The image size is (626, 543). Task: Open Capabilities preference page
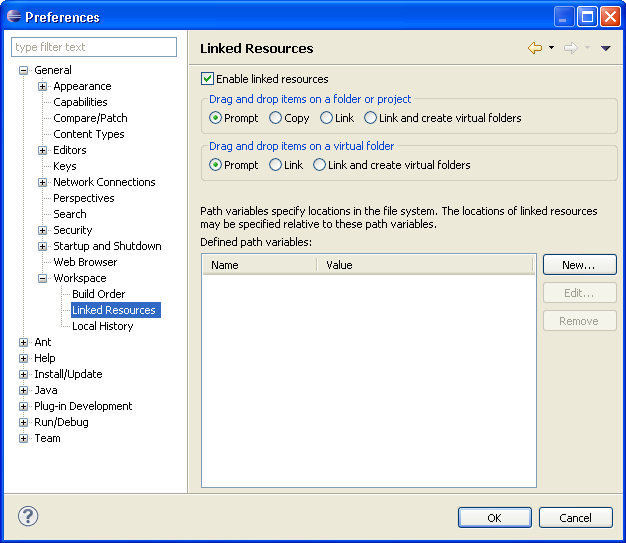[80, 102]
